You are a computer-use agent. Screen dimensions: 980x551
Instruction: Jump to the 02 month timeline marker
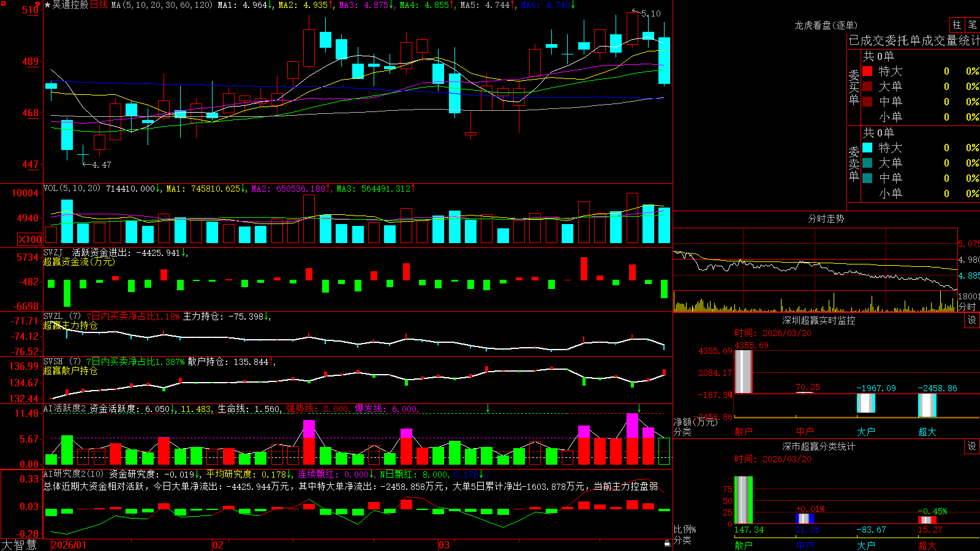pos(218,545)
